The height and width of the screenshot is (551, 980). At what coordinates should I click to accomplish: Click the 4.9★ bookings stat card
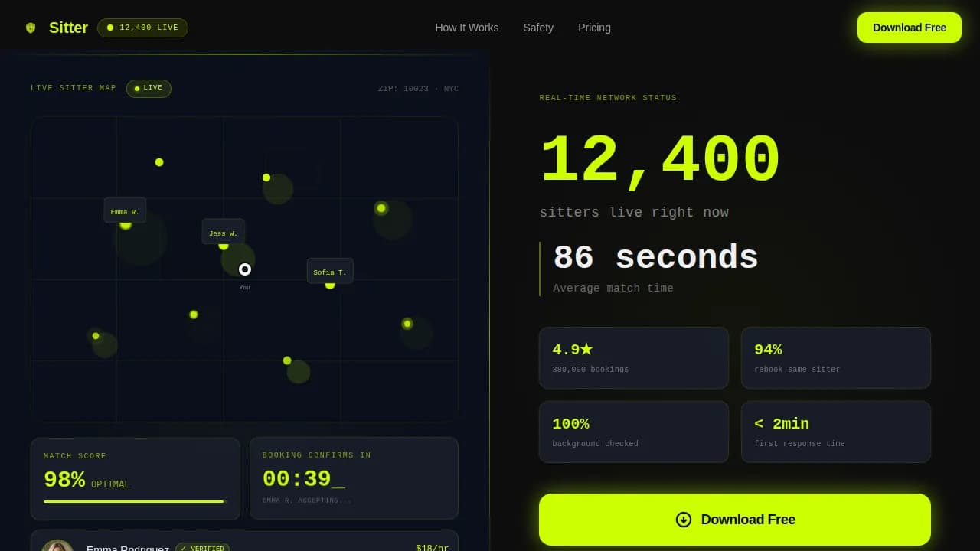click(634, 358)
